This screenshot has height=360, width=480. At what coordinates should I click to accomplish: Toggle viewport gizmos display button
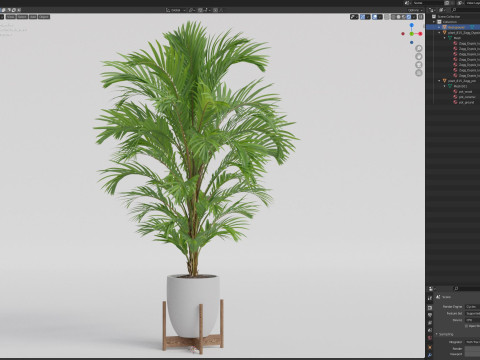coord(362,17)
